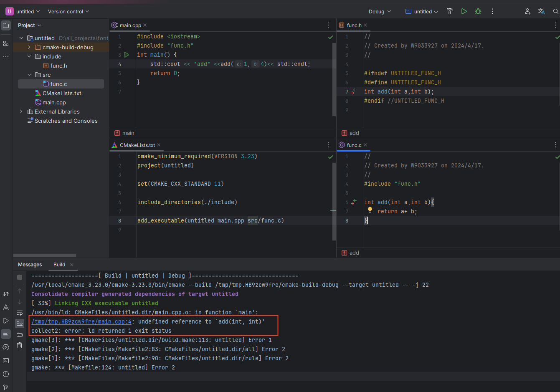Switch to the Messages tab
This screenshot has width=560, height=392.
[x=30, y=264]
